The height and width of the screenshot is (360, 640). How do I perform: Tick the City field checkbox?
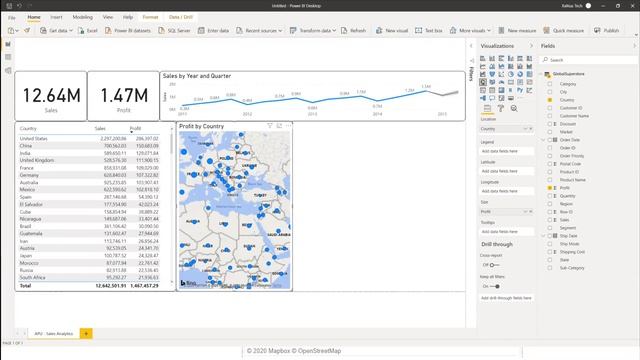(x=550, y=92)
